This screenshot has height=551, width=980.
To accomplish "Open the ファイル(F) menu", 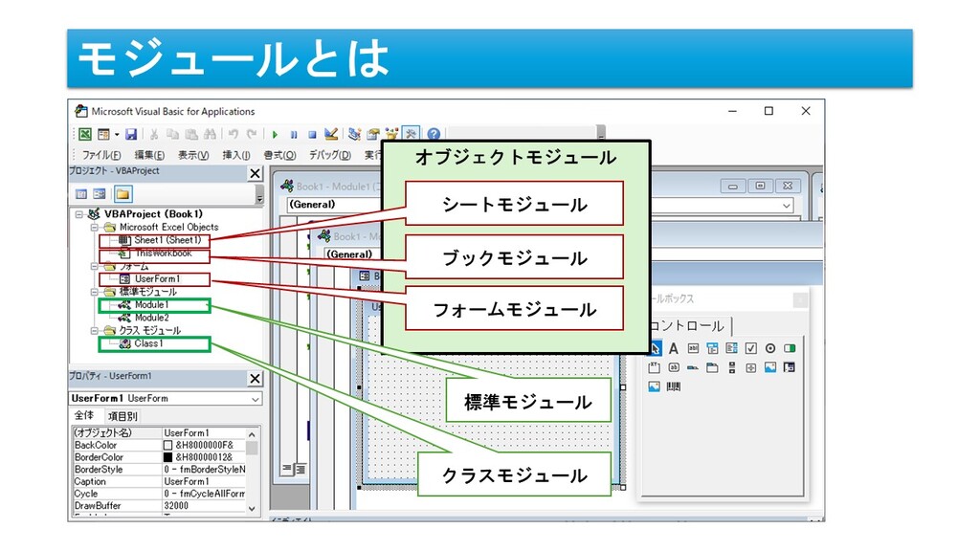I will click(101, 155).
